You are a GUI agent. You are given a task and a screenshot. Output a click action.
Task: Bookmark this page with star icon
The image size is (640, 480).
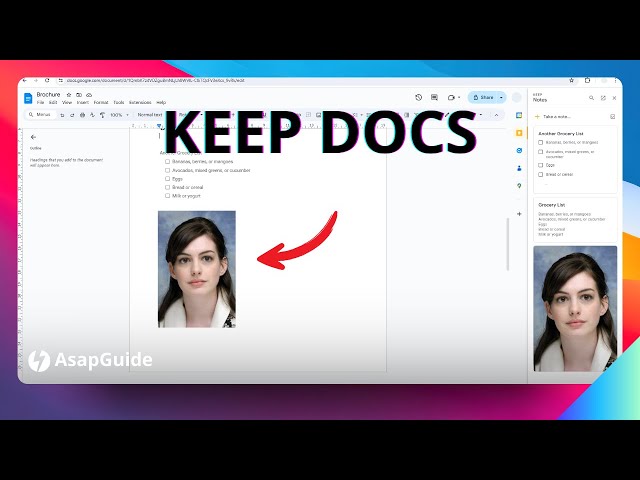[571, 80]
